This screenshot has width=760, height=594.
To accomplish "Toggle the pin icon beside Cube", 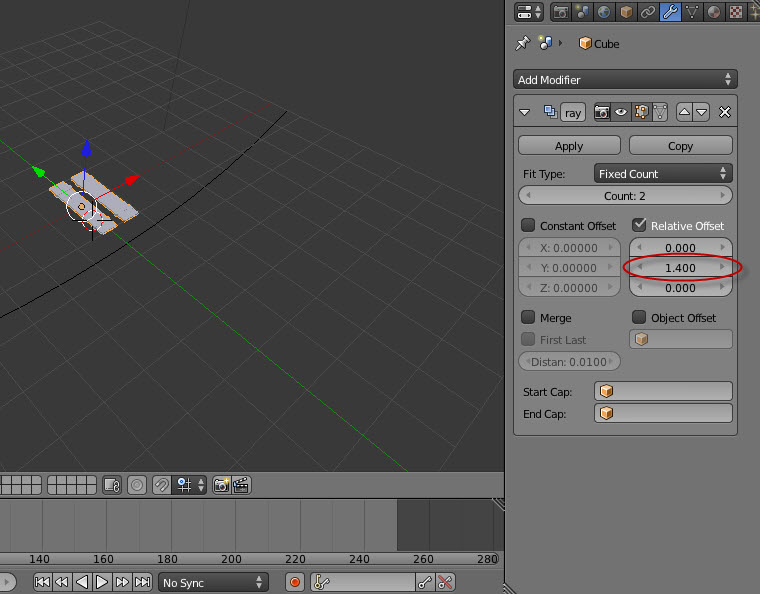I will click(522, 43).
